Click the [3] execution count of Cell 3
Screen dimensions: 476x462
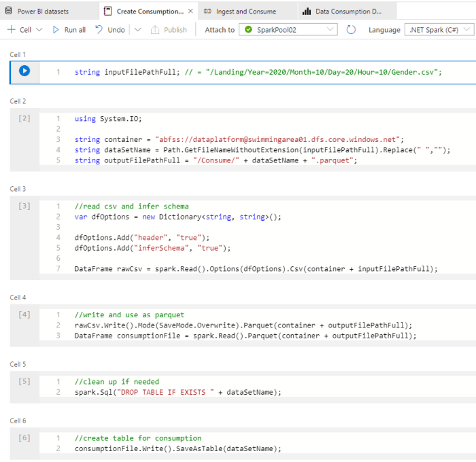click(24, 206)
